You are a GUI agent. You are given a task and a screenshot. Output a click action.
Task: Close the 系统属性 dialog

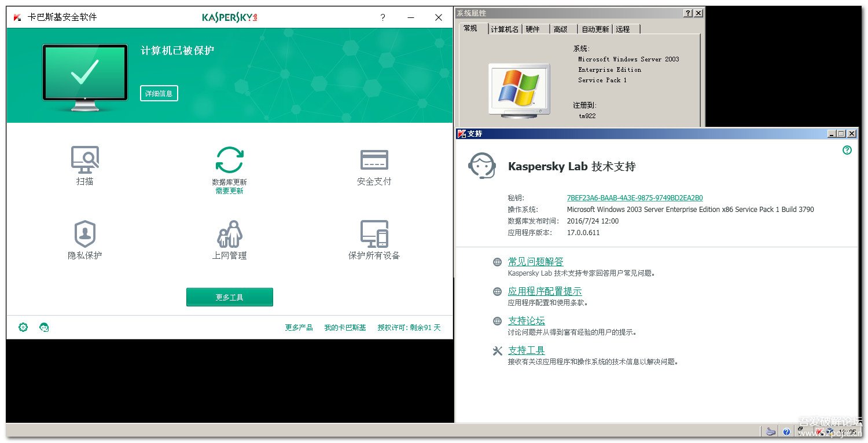point(698,13)
